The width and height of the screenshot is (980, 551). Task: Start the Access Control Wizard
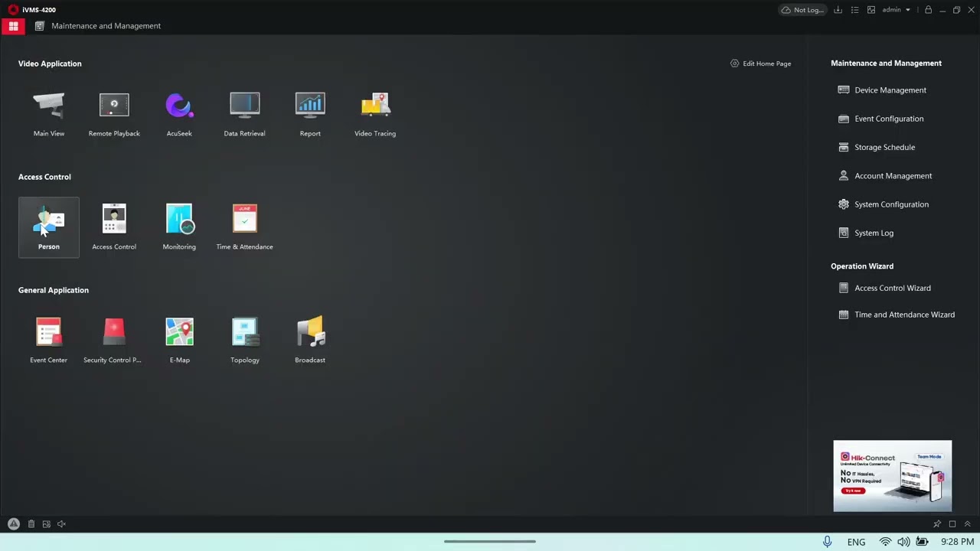[x=884, y=289]
